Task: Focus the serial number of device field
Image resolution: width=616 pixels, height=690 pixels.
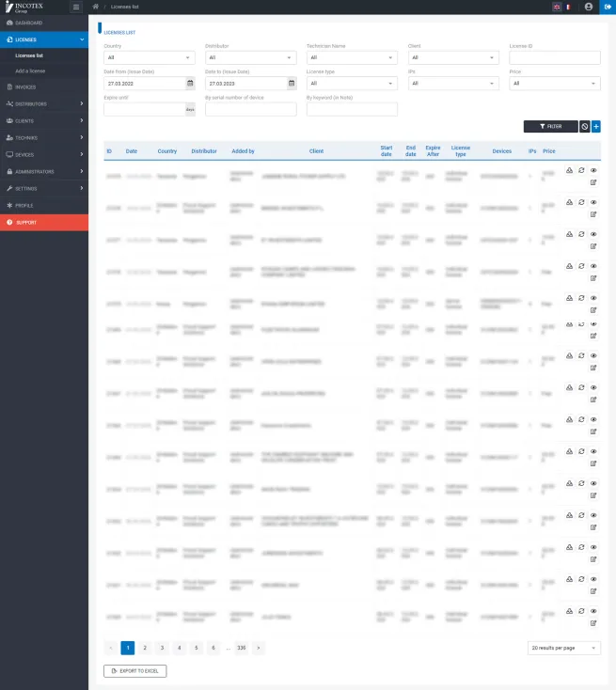Action: tap(250, 109)
